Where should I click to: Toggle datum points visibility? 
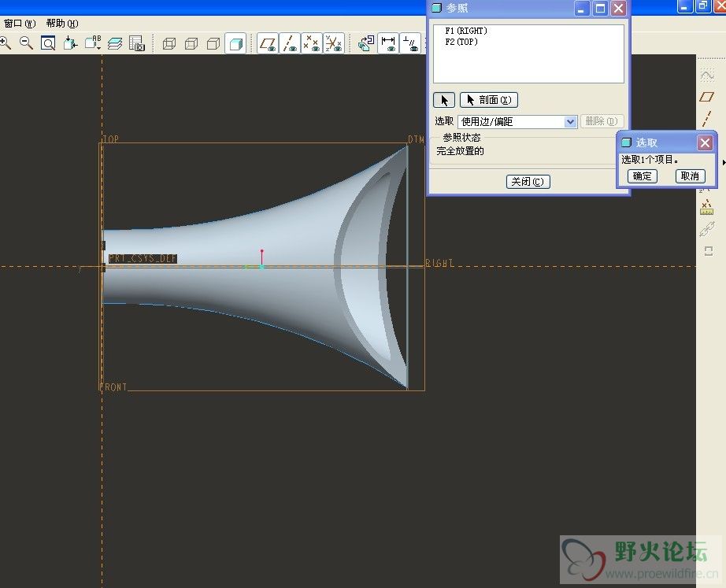[x=312, y=43]
